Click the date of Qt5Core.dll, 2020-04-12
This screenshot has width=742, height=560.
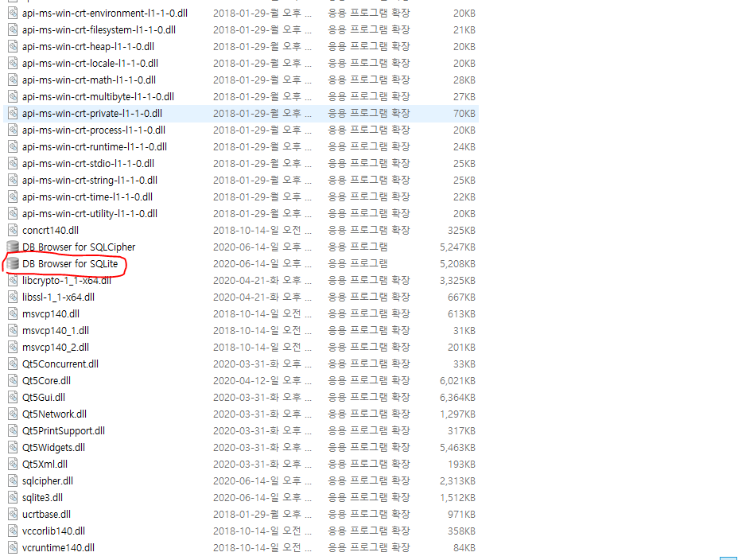click(x=262, y=380)
